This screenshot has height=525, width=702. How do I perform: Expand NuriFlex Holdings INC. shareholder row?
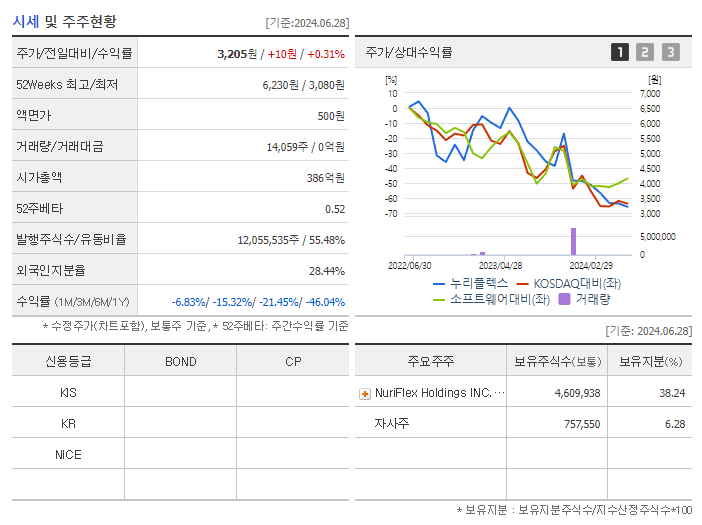[365, 394]
